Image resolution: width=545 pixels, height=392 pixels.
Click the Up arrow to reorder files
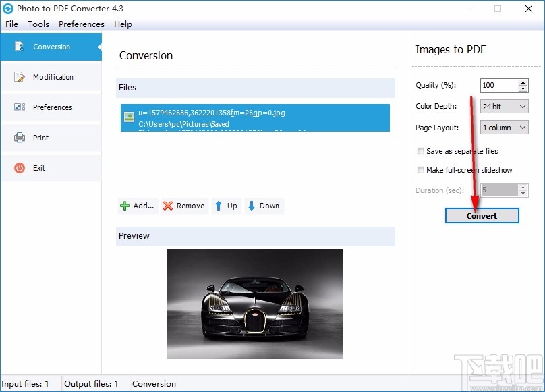[x=219, y=206]
